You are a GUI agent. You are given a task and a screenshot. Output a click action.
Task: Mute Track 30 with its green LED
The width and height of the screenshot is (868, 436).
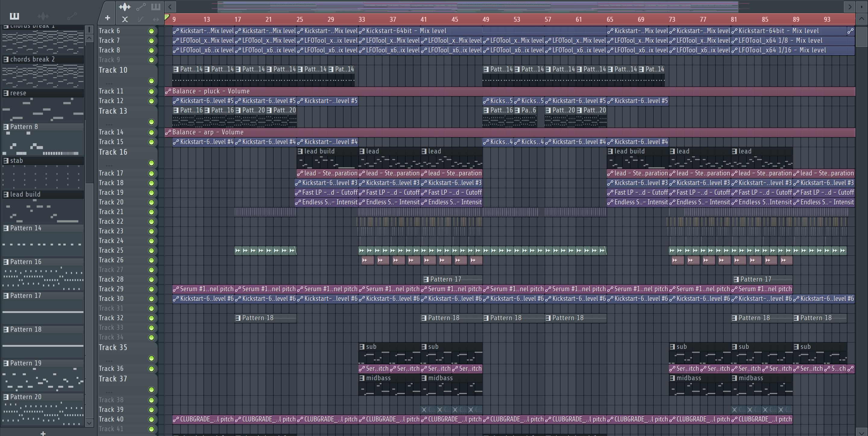(x=151, y=299)
